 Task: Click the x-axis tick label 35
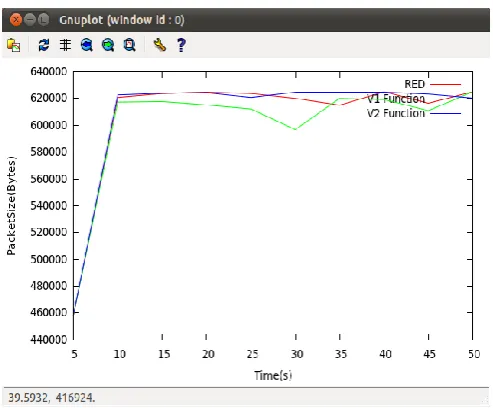341,354
